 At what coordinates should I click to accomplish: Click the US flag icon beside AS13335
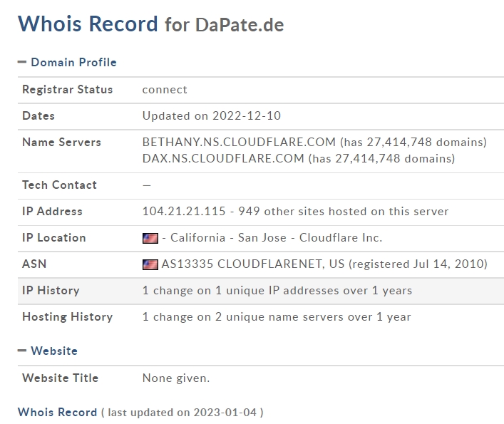[x=150, y=264]
